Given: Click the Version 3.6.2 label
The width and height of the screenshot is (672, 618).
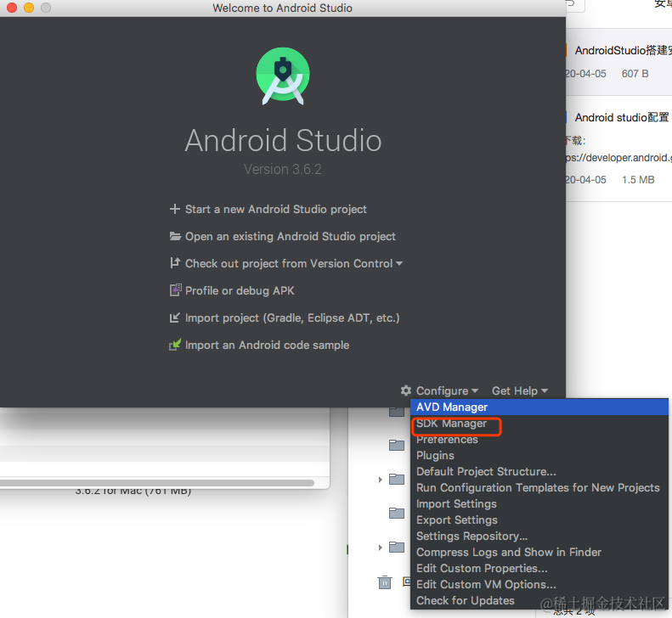Looking at the screenshot, I should coord(283,169).
